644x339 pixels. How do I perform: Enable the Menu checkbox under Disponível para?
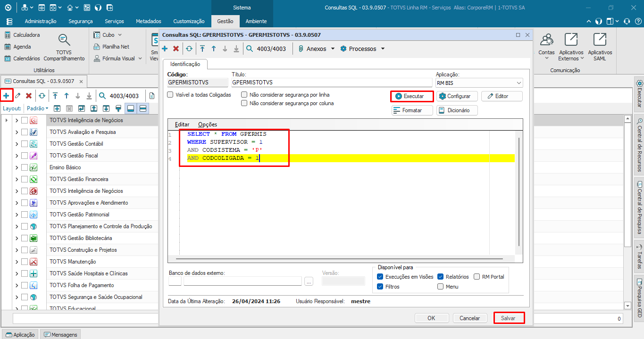click(441, 287)
